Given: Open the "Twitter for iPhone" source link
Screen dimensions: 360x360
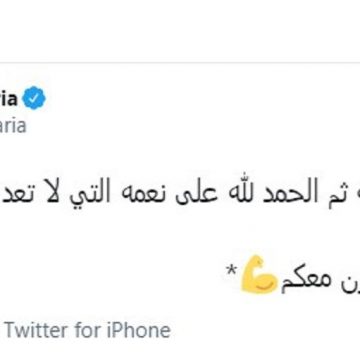Looking at the screenshot, I should pyautogui.click(x=87, y=331).
